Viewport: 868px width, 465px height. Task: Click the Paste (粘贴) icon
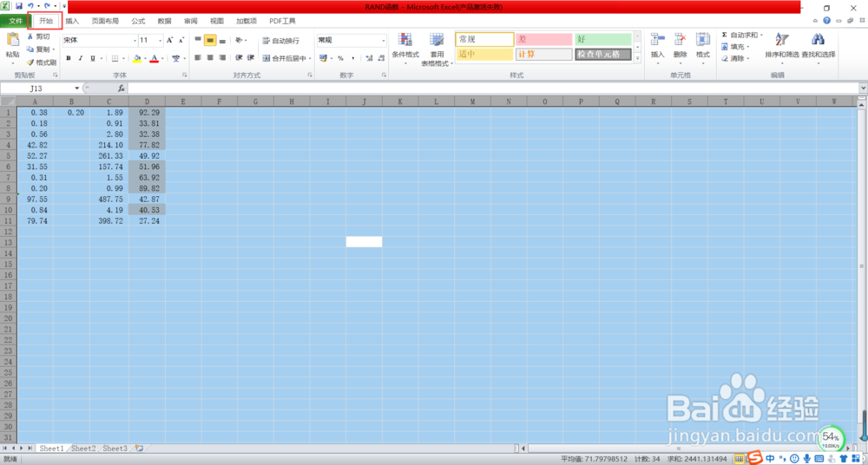pos(12,41)
